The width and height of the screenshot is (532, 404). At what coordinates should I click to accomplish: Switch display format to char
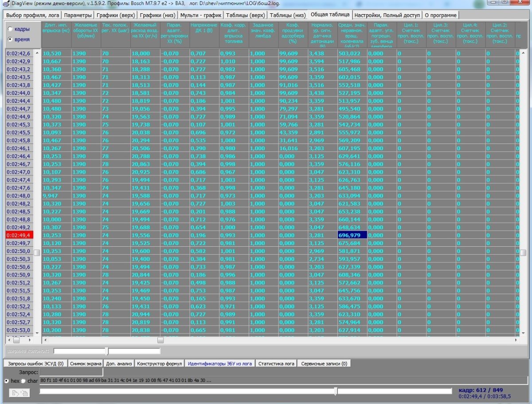(x=23, y=381)
